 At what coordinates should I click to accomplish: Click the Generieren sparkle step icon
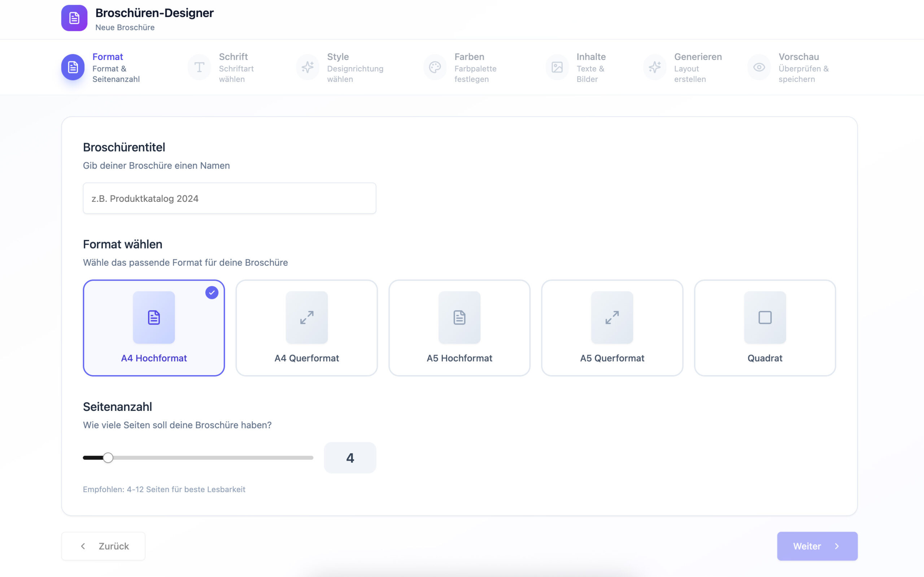coord(654,67)
